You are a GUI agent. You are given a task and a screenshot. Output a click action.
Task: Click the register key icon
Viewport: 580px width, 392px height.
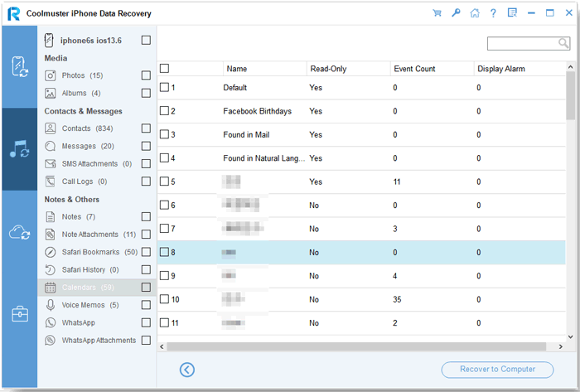pyautogui.click(x=456, y=13)
